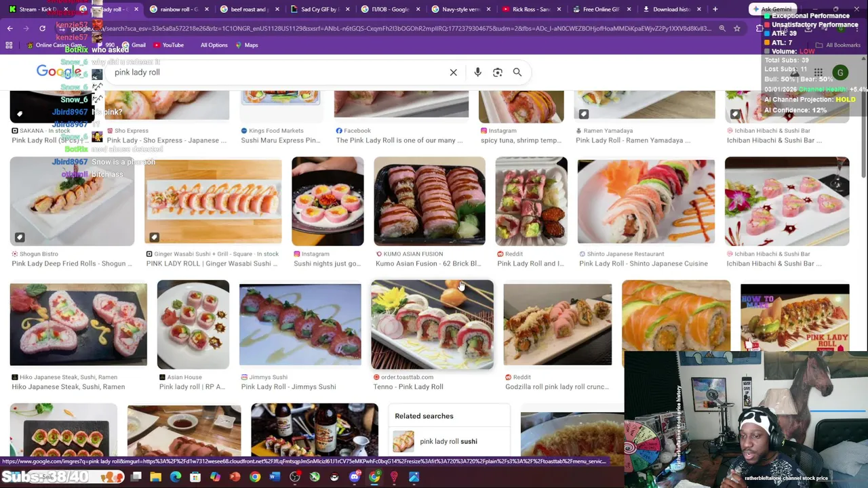868x488 pixels.
Task: Open the Jimmys Sushi roll image
Action: click(300, 324)
